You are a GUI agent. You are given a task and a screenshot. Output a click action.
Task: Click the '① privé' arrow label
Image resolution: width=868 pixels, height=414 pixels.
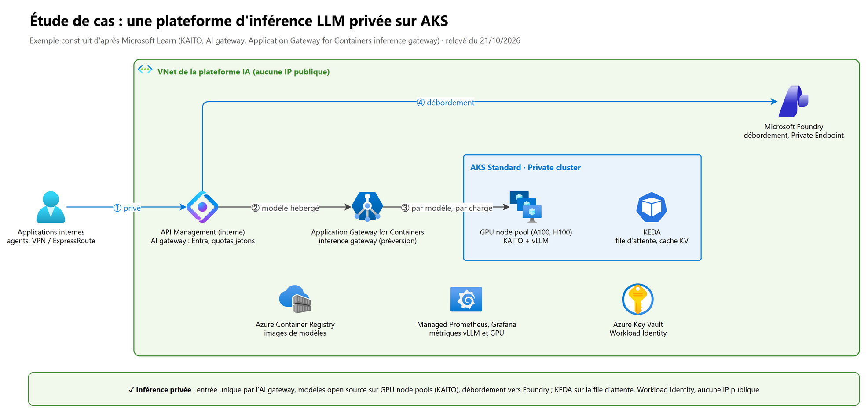(127, 208)
